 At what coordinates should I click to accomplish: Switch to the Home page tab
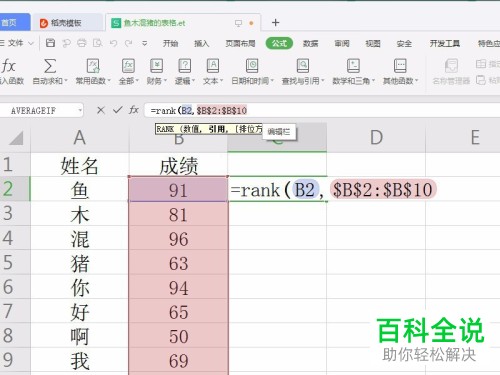tap(15, 23)
